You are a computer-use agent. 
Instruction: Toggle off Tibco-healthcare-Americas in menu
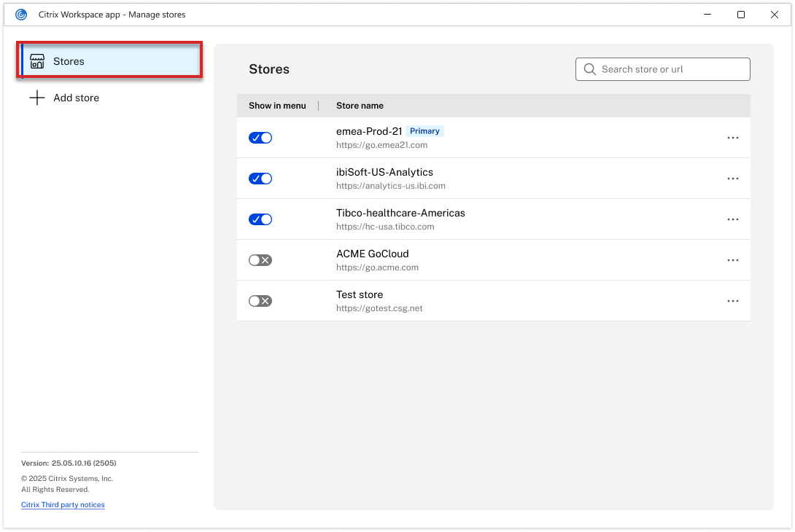click(260, 219)
